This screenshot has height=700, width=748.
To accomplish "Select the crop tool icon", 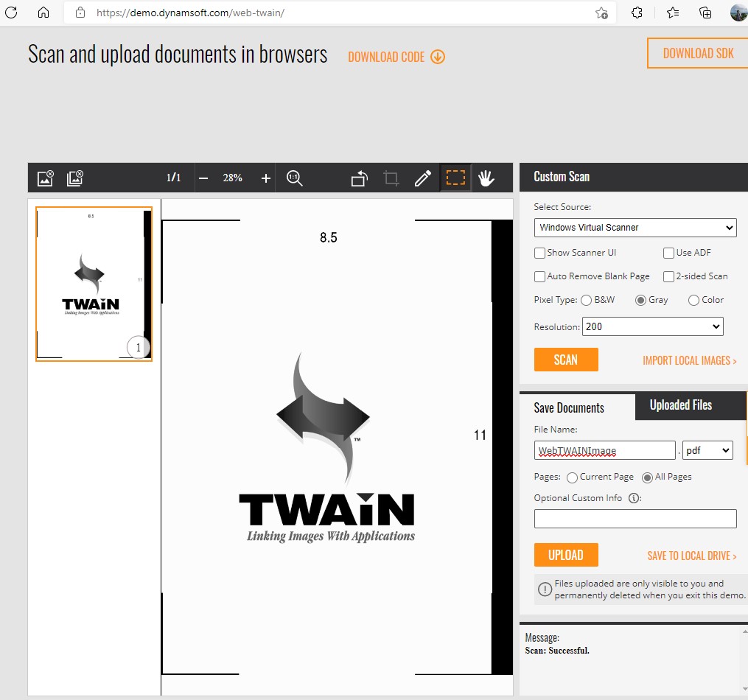I will tap(391, 178).
